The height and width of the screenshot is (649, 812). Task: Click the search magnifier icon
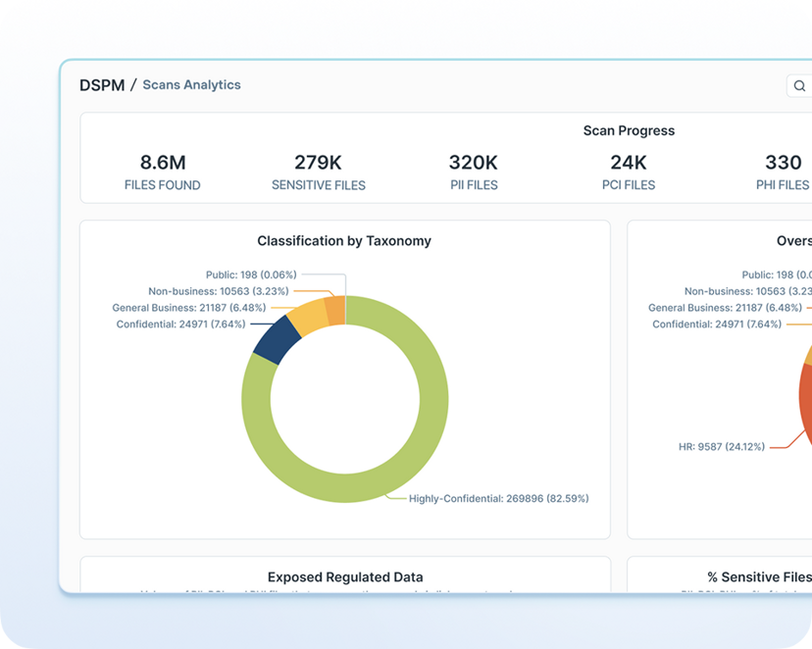click(x=799, y=86)
